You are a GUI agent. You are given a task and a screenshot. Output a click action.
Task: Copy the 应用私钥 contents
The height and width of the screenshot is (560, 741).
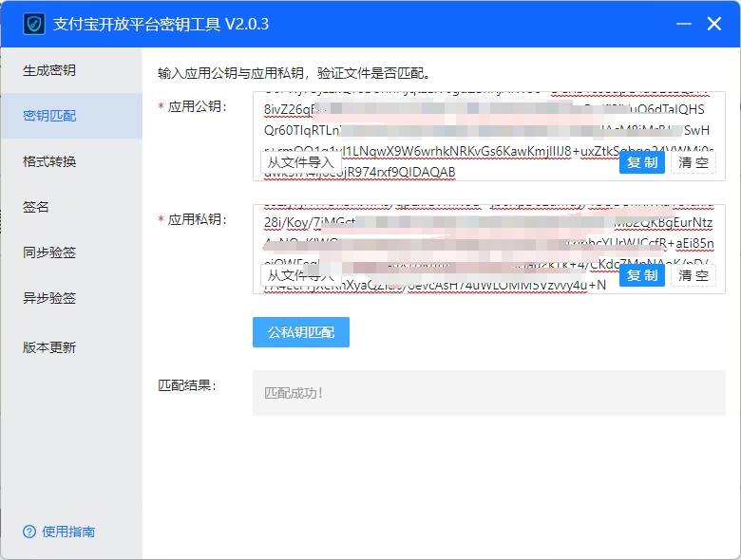[x=642, y=275]
